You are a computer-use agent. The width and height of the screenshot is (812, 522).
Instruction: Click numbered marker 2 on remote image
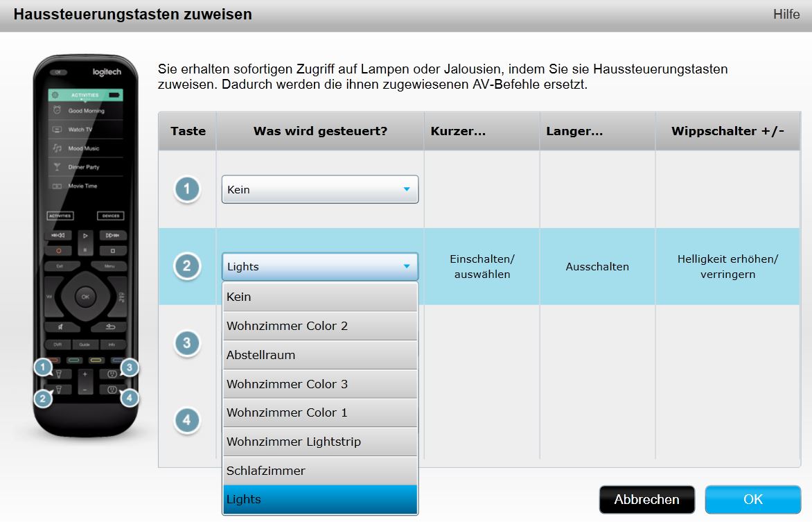[43, 398]
